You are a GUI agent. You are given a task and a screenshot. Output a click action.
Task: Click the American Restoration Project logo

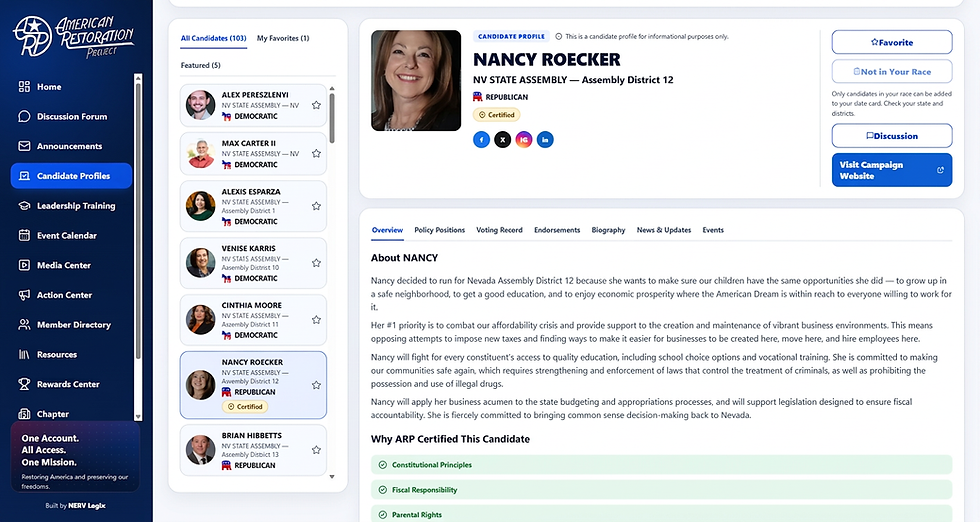tap(73, 36)
